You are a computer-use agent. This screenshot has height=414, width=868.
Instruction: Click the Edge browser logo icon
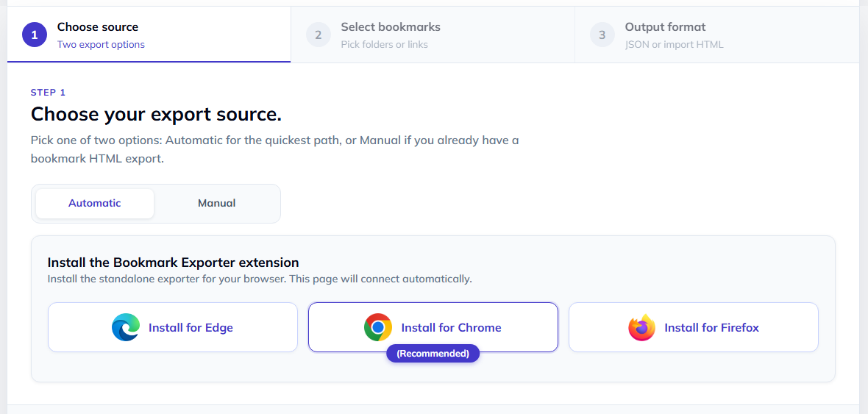click(126, 327)
